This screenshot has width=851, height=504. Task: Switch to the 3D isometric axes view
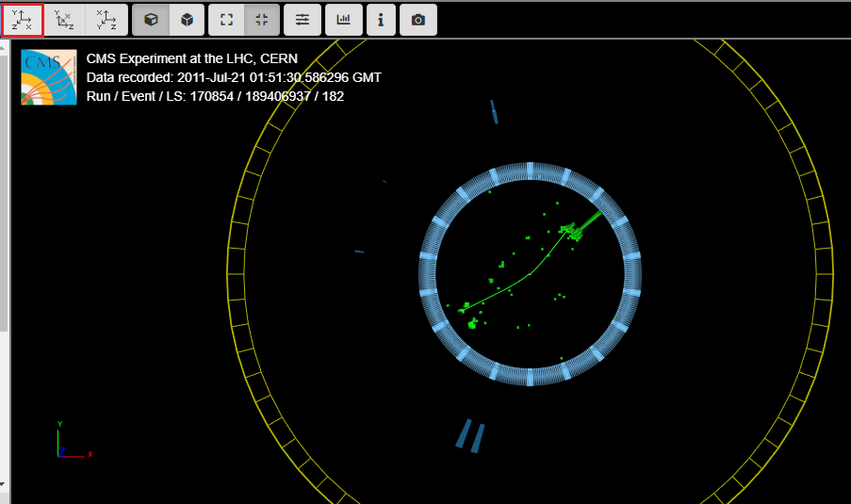(65, 21)
